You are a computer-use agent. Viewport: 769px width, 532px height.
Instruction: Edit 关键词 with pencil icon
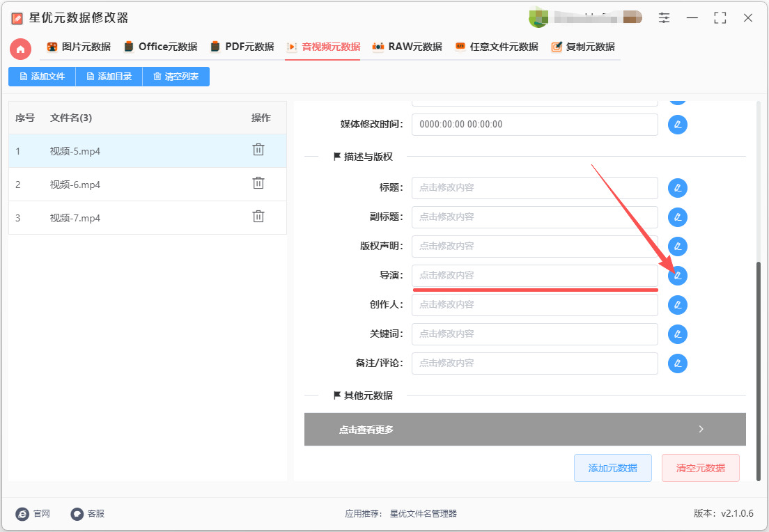pyautogui.click(x=678, y=334)
